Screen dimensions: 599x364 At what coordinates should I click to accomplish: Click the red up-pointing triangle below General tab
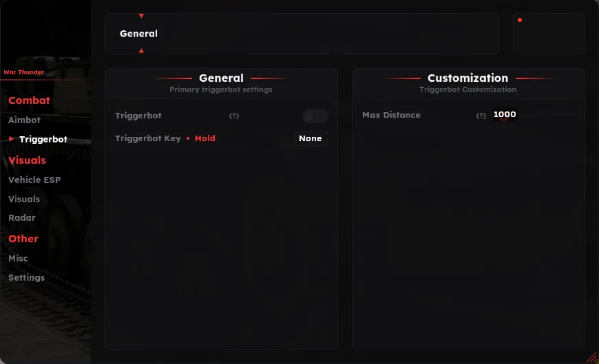point(141,50)
